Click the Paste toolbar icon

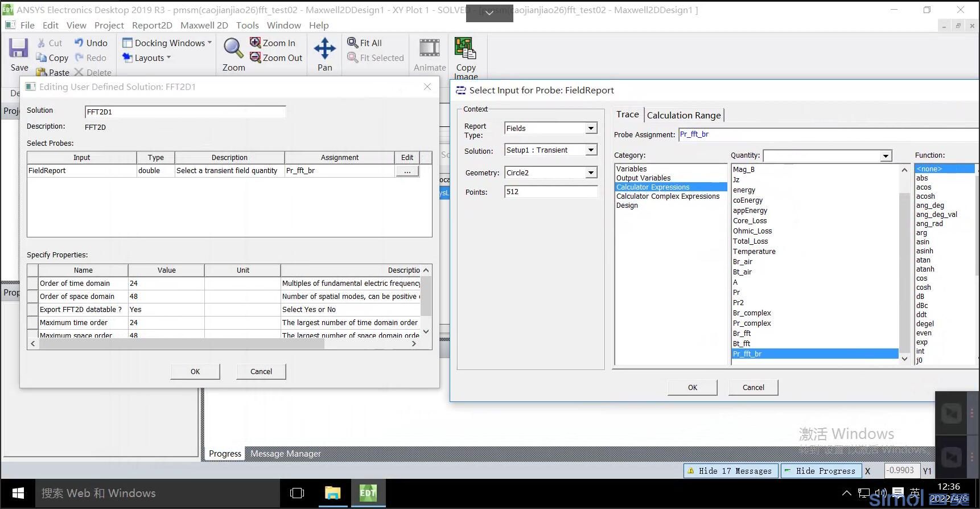[41, 72]
